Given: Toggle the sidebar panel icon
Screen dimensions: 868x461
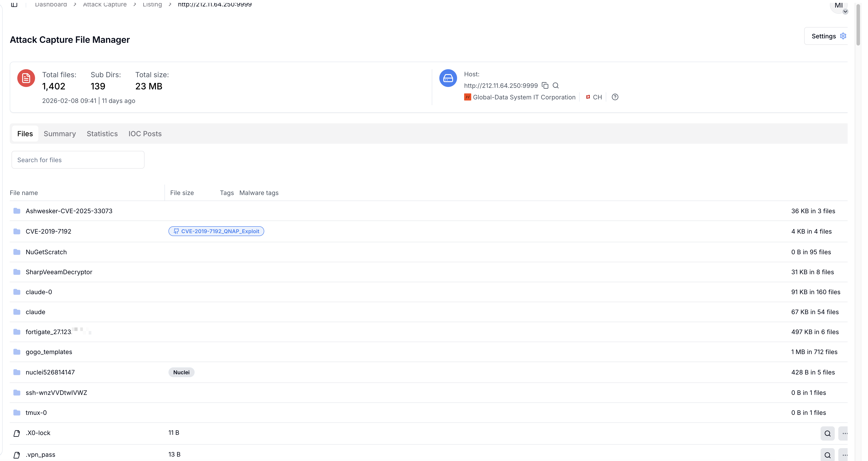Looking at the screenshot, I should click(14, 4).
